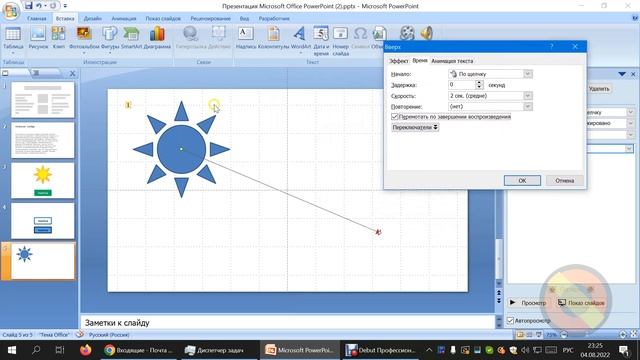The height and width of the screenshot is (360, 640).
Task: Select slide 3 thumbnail with yellow sun
Action: [43, 180]
